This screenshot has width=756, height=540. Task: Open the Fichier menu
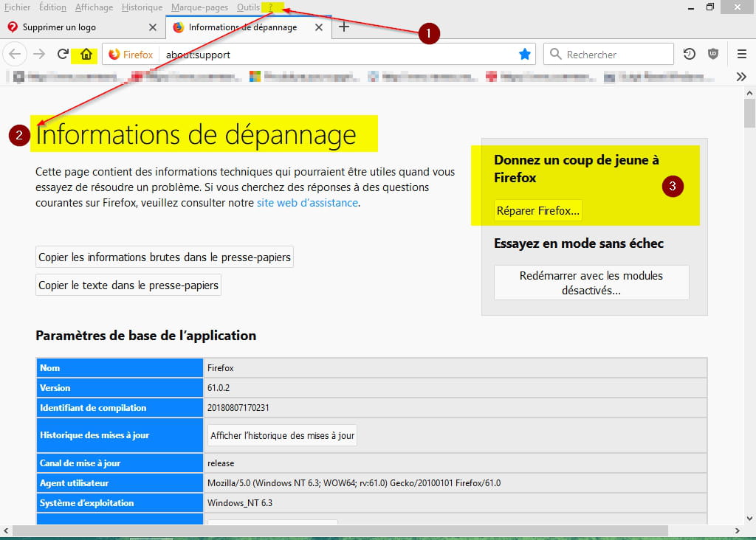point(18,7)
